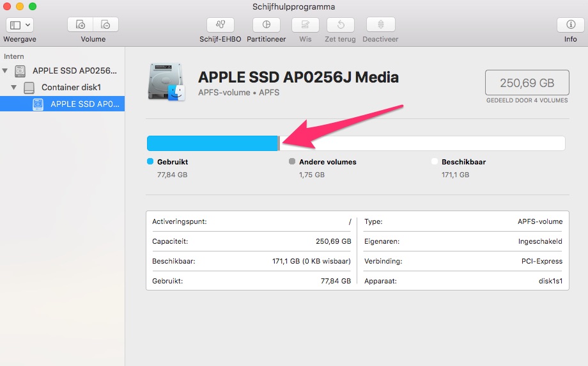
Task: Click the Gebruikt legend label
Action: coord(173,162)
